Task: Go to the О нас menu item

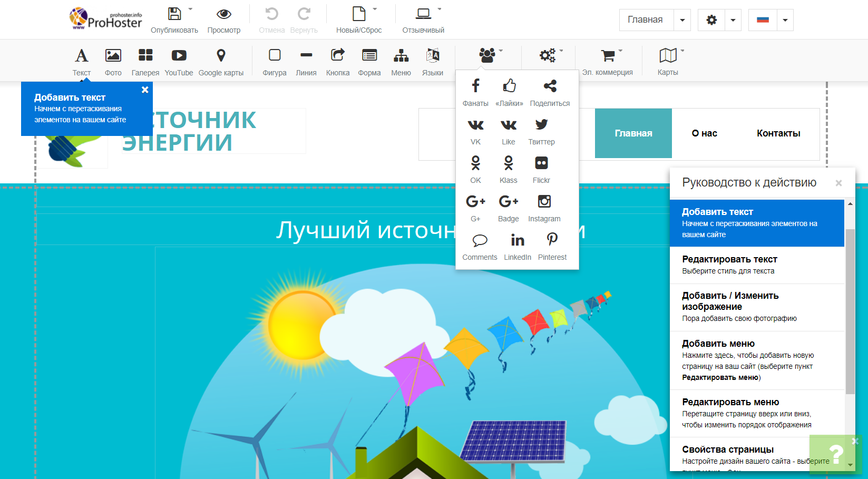Action: pos(704,133)
